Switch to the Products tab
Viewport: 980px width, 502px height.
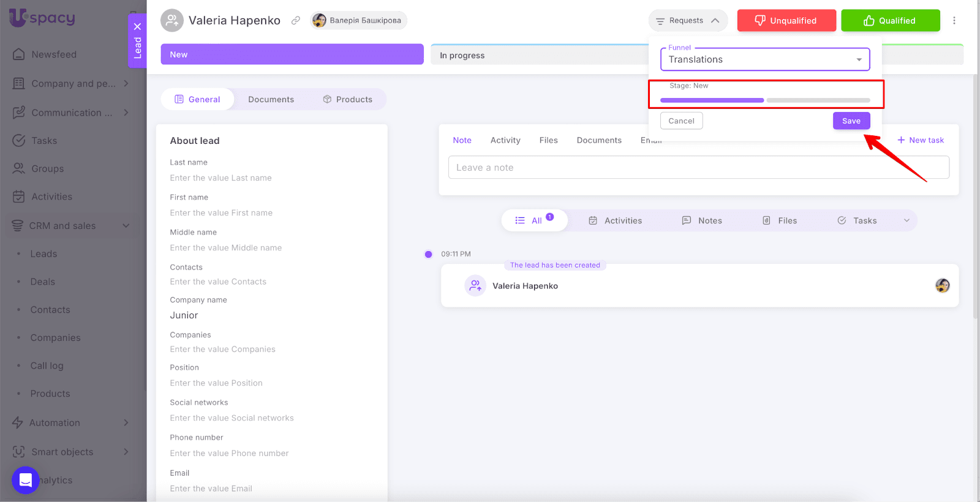347,99
